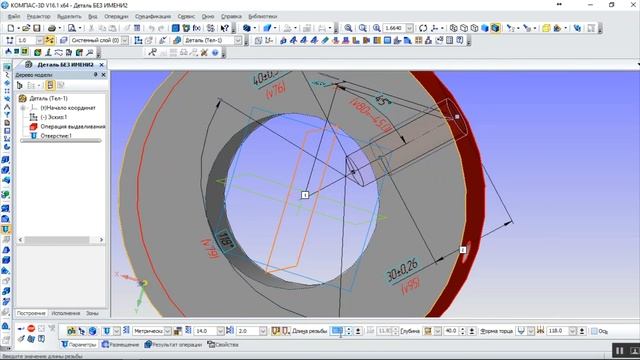Select Операция выдавливания in the model tree

tap(73, 126)
